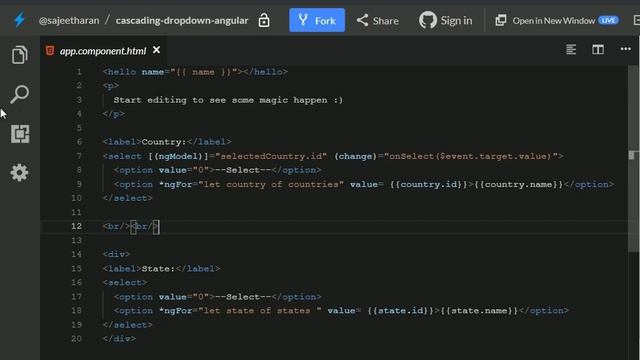Click '{{state.id}}' on line 18
The image size is (640, 360).
tap(400, 311)
